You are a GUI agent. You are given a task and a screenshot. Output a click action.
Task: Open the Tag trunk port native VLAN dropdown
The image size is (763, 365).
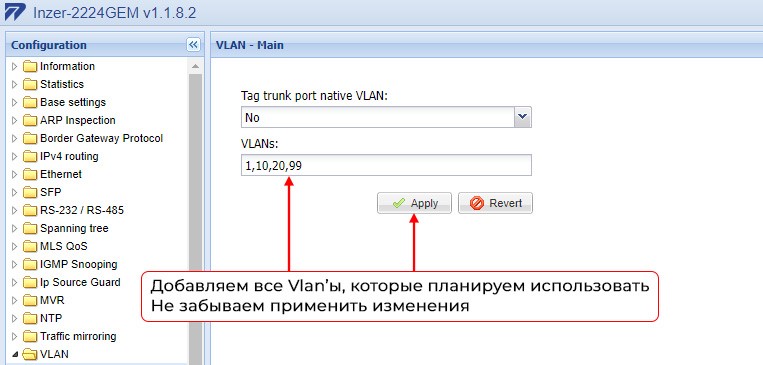[523, 117]
